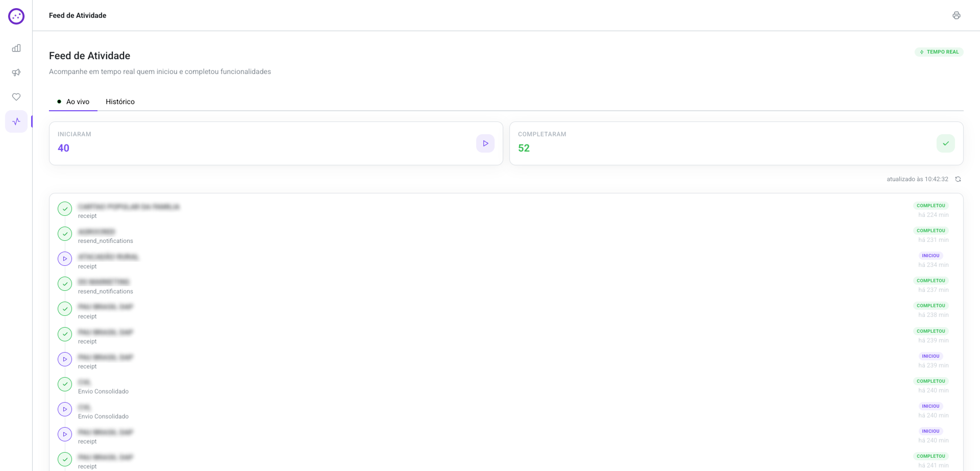The height and width of the screenshot is (471, 980).
Task: Open the heart sidebar icon
Action: [16, 97]
